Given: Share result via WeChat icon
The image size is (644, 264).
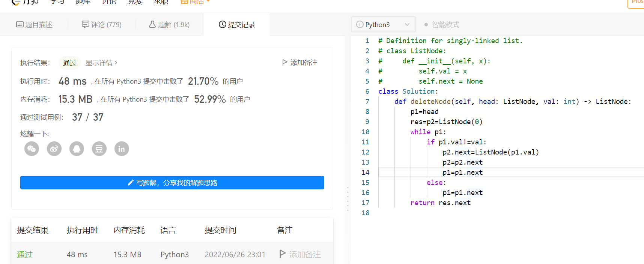Looking at the screenshot, I should 32,149.
